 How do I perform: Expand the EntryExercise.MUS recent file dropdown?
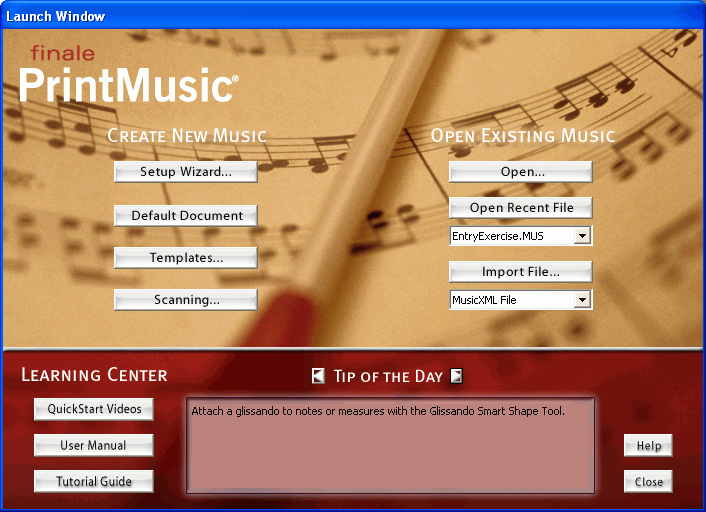click(582, 236)
